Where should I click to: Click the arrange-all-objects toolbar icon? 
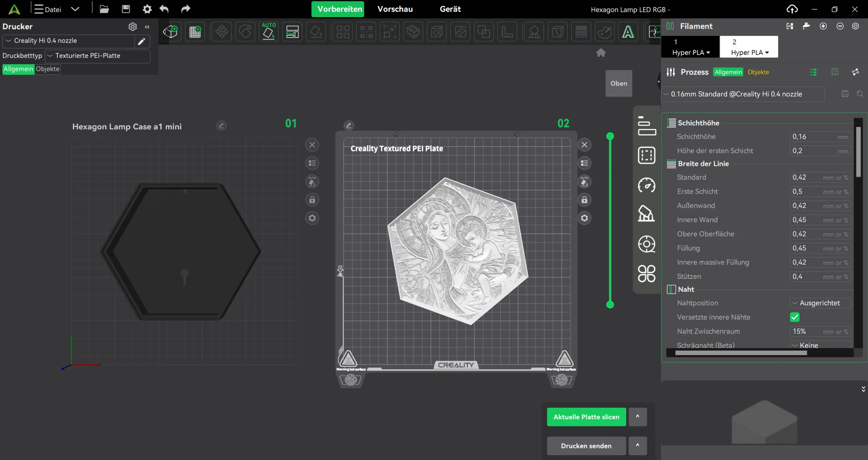click(292, 32)
